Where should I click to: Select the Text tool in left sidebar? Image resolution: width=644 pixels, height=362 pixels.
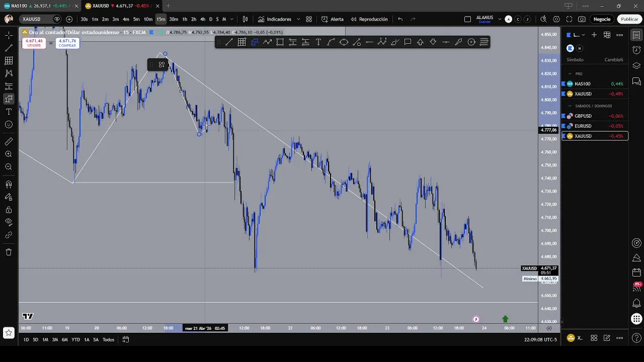(x=9, y=112)
